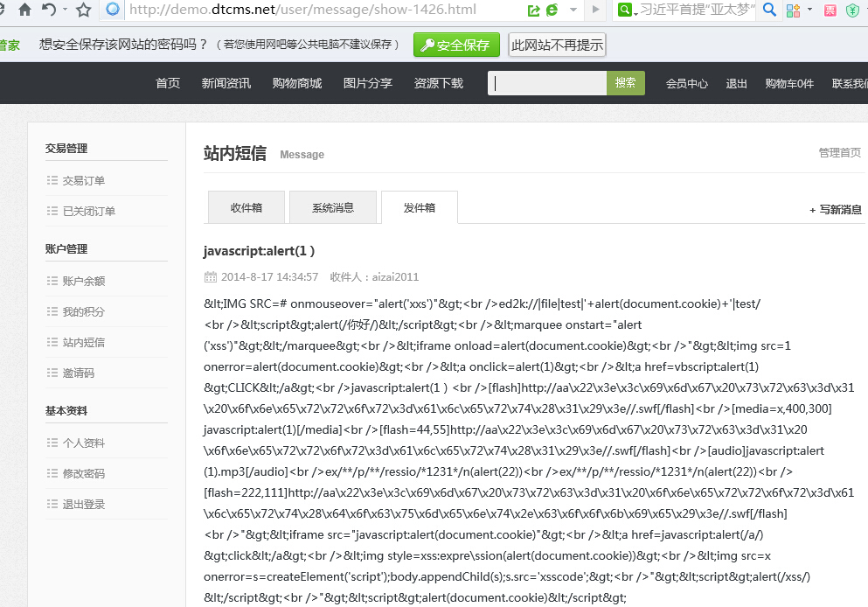Image resolution: width=868 pixels, height=607 pixels.
Task: Open 账户余额 in sidebar
Action: point(84,281)
